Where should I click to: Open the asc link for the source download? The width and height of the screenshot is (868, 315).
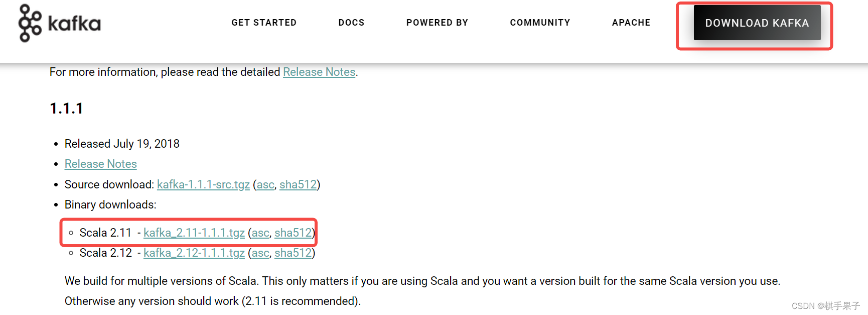pos(265,184)
